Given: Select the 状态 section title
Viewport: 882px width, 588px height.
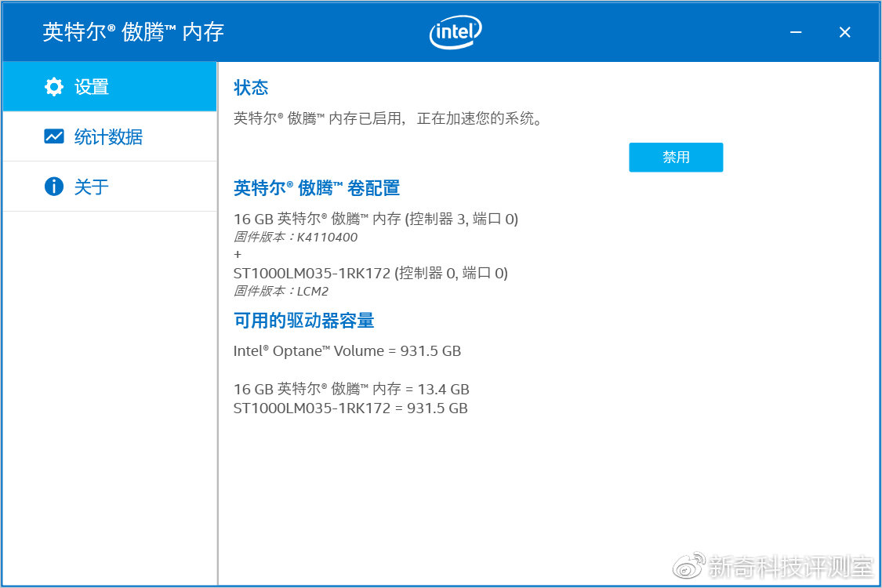Looking at the screenshot, I should [251, 87].
